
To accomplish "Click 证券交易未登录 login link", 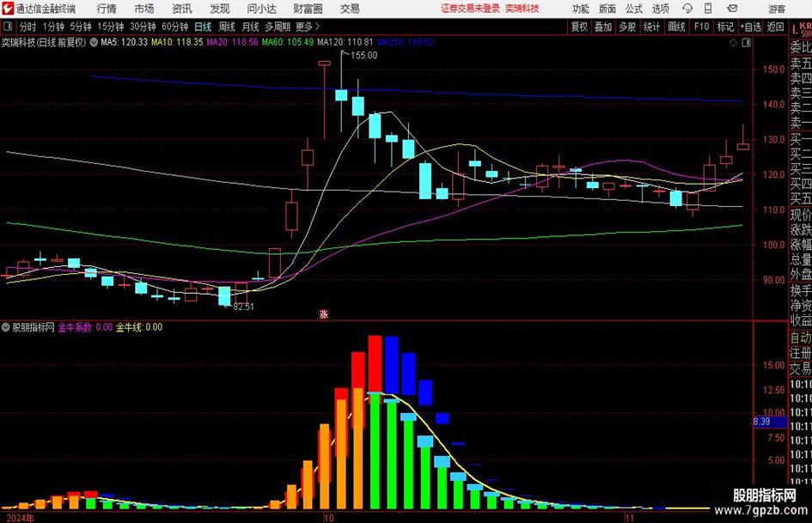I will click(x=470, y=9).
